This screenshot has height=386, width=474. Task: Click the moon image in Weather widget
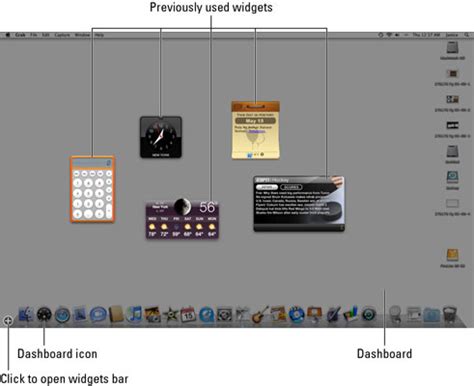(x=182, y=207)
